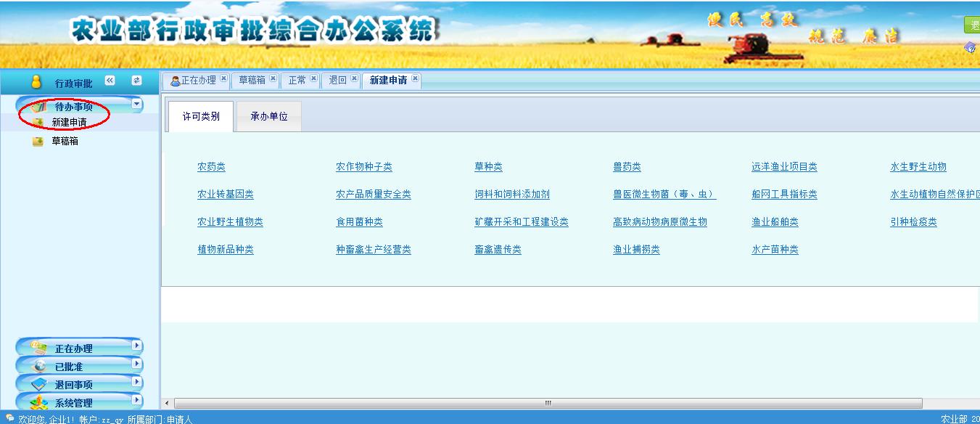Select 新建申请 in the sidebar tree
980x424 pixels.
pos(69,123)
